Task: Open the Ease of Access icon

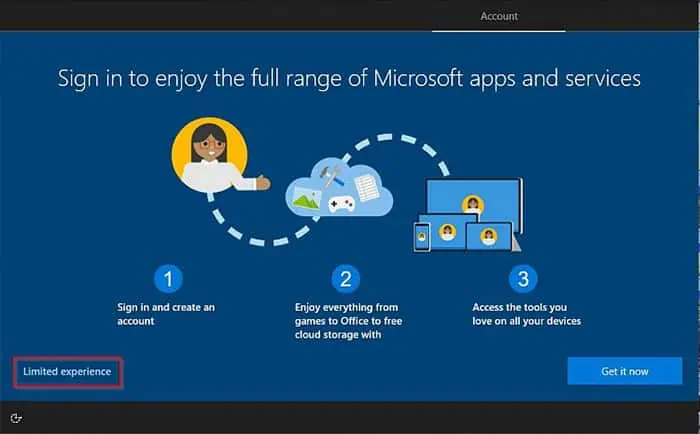Action: (x=16, y=418)
